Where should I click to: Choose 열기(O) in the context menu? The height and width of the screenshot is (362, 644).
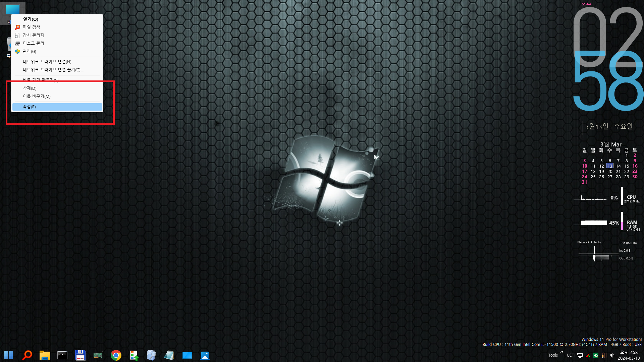pos(57,19)
